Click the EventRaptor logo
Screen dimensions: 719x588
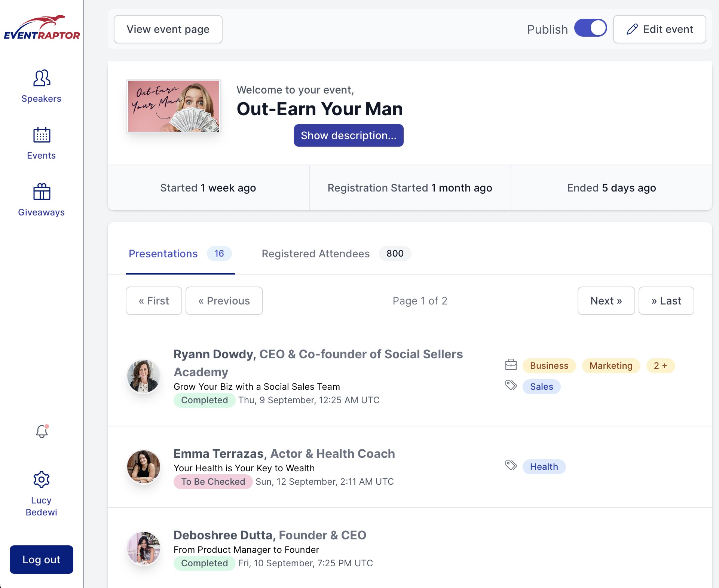(x=42, y=28)
